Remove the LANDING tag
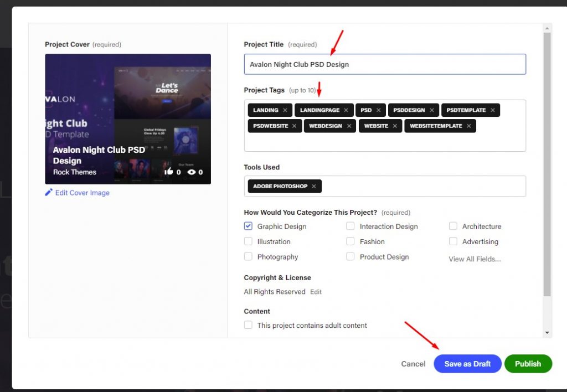 click(285, 110)
